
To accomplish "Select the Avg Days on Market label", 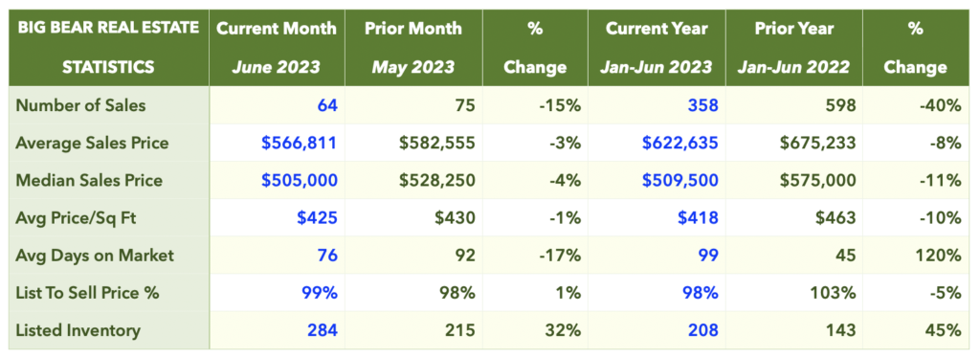I will 95,256.
